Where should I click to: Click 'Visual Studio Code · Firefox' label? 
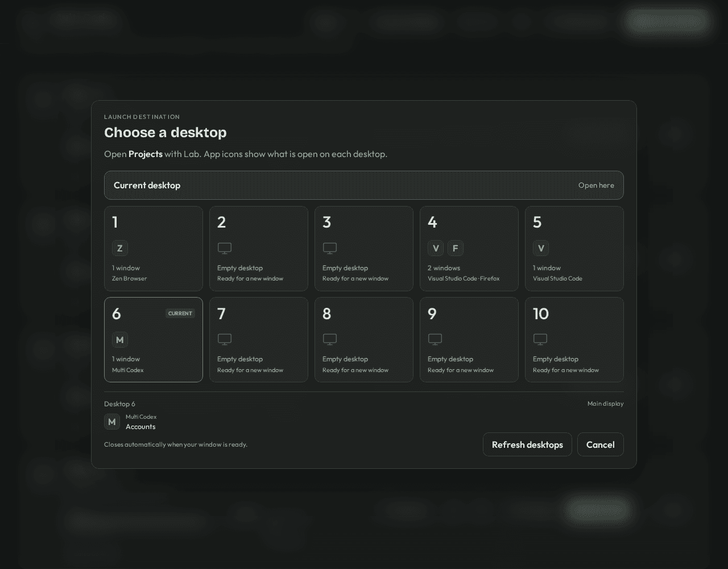click(x=464, y=279)
